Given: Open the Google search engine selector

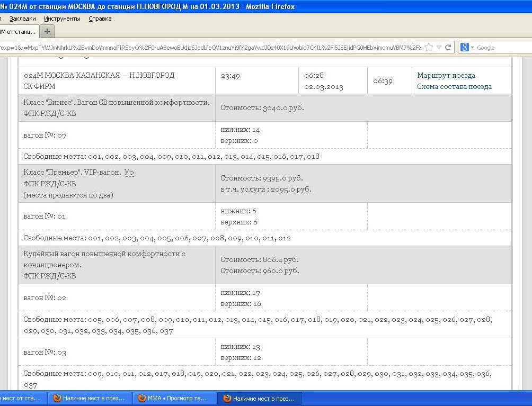Looking at the screenshot, I should (472, 48).
